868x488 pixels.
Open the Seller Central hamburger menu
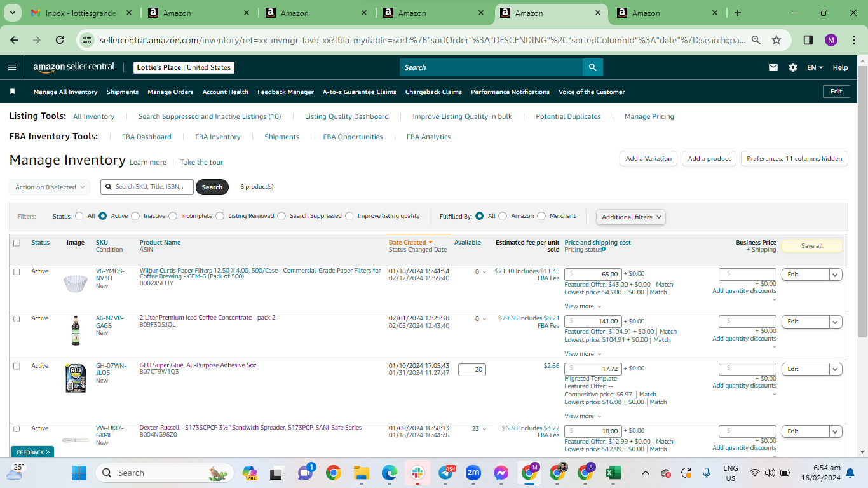point(12,67)
